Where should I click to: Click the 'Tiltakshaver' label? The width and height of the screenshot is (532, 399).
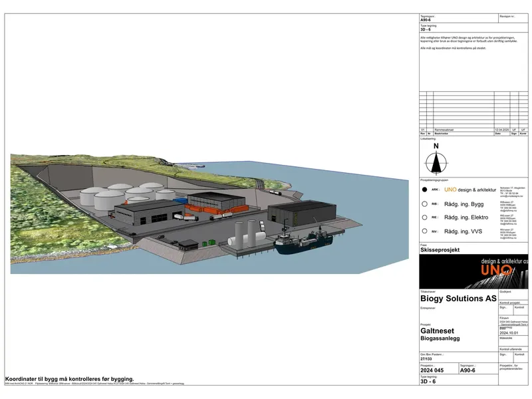coord(428,292)
